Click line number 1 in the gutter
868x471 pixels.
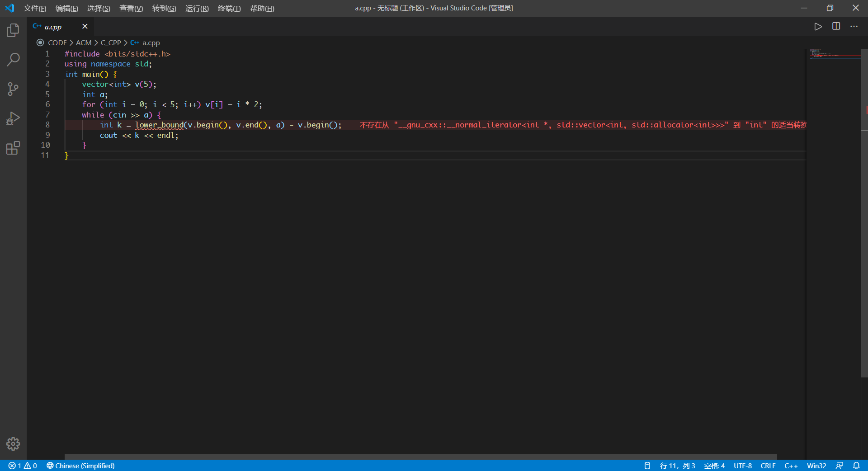[x=47, y=54]
